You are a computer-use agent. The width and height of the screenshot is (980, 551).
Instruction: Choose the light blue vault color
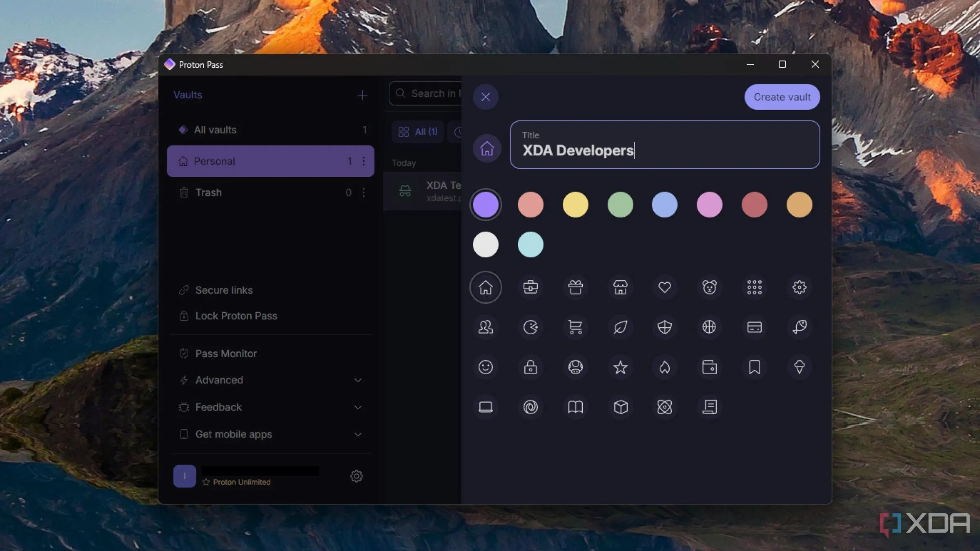click(x=665, y=204)
